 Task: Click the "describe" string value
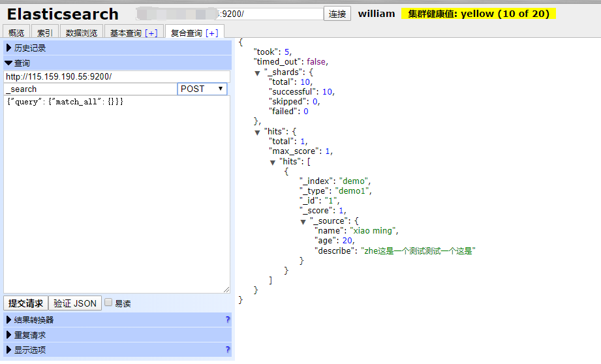pos(418,251)
